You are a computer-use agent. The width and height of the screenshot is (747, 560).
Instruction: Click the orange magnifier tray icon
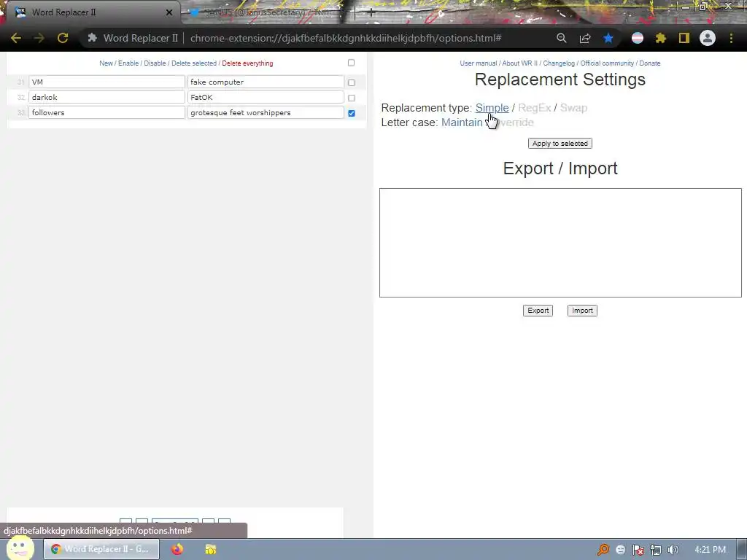(x=603, y=550)
